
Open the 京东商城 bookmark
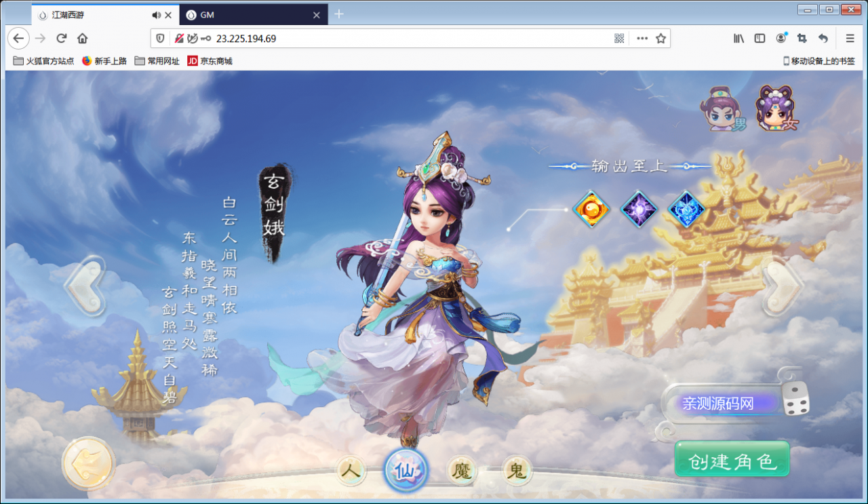(x=208, y=60)
